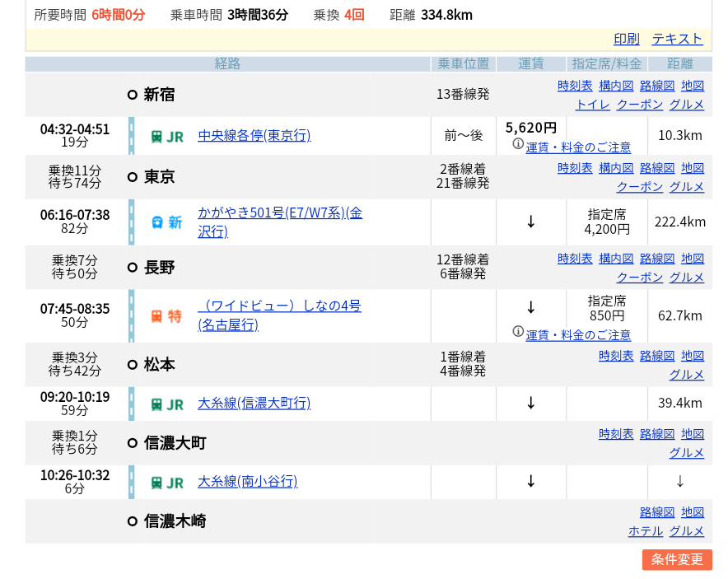Click クーポン link for 新宿

click(640, 105)
